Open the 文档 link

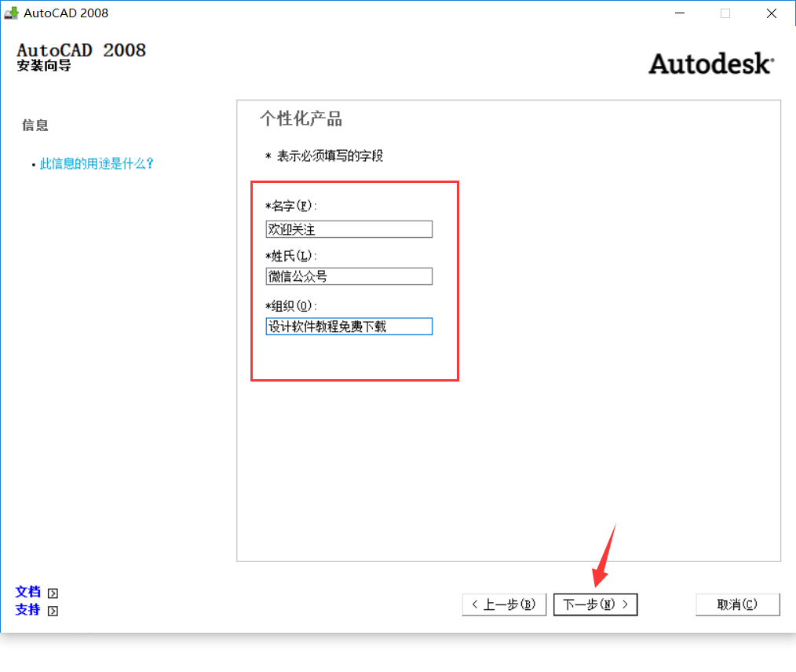pyautogui.click(x=27, y=592)
